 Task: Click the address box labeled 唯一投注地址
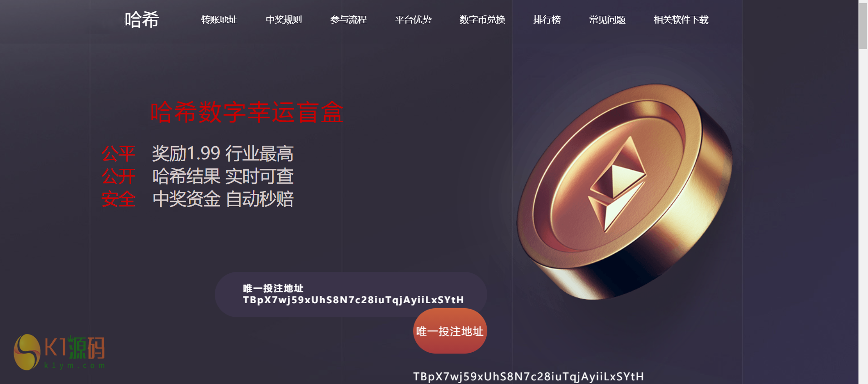point(351,295)
